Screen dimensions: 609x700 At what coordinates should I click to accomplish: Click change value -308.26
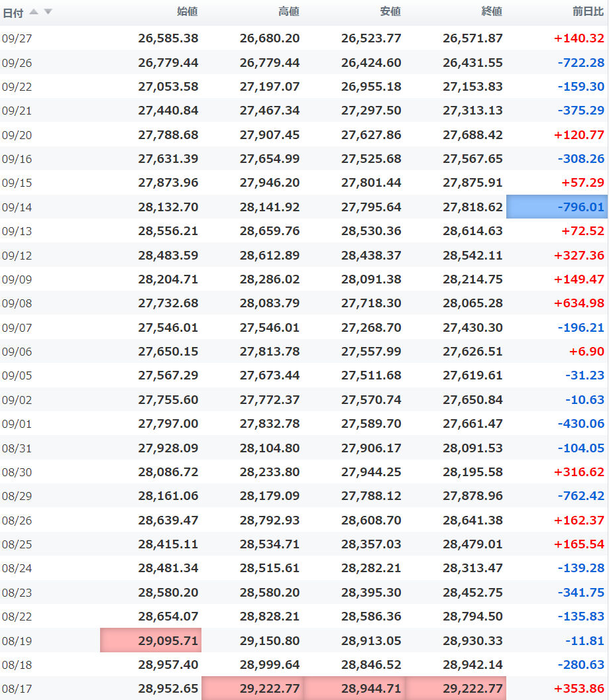[581, 158]
